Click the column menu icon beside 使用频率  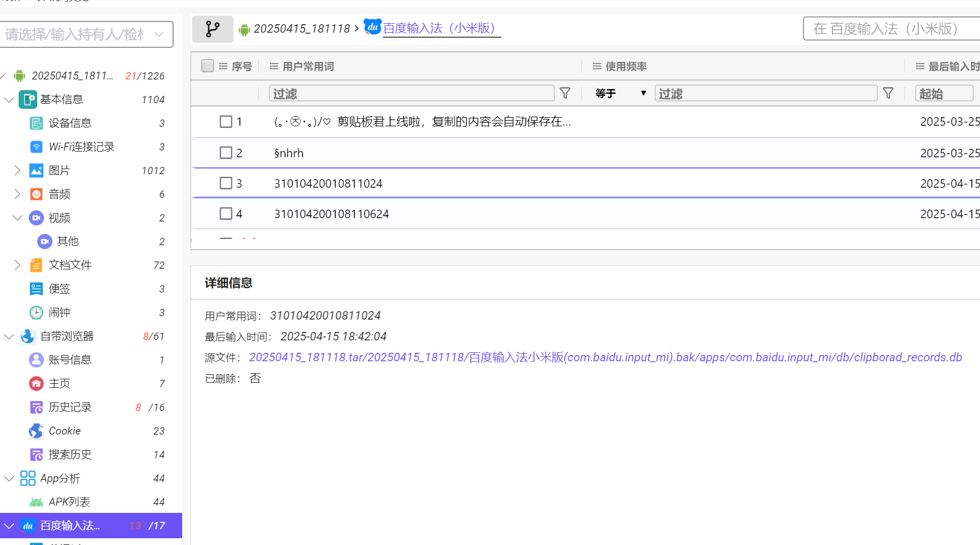[x=597, y=67]
